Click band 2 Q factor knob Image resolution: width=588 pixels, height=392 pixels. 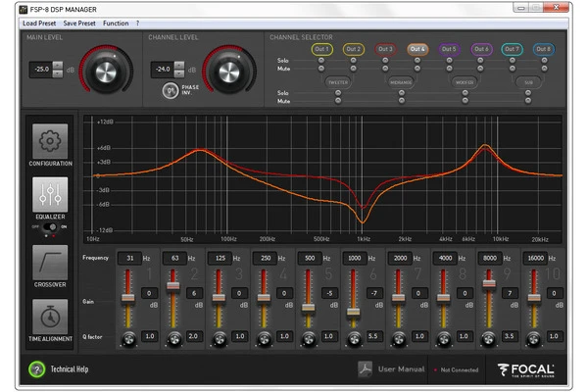coord(174,339)
